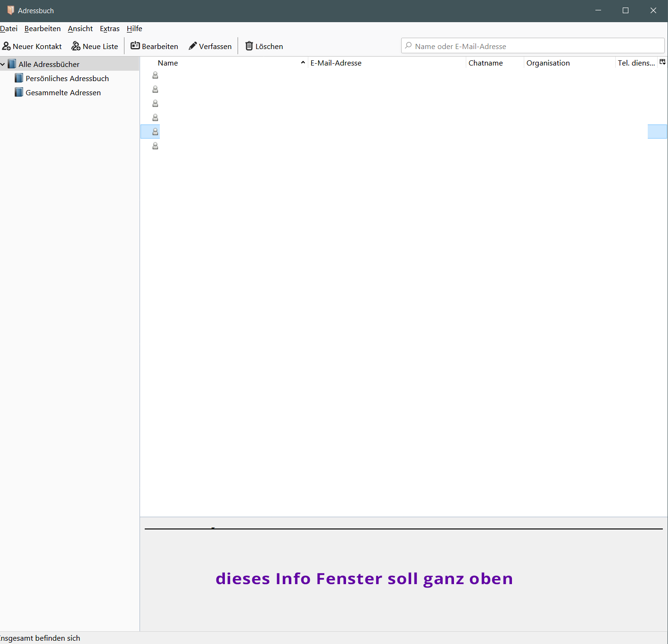Close the Adressbuch window

pos(653,10)
